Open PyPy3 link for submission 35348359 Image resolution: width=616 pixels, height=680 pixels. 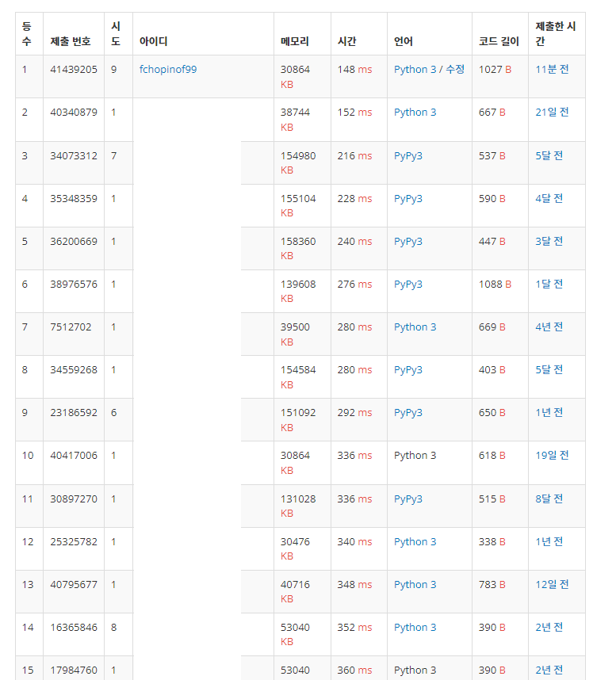[407, 199]
